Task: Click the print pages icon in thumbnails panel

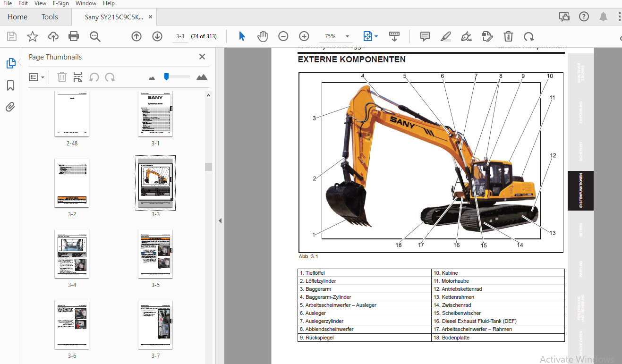Action: [78, 77]
